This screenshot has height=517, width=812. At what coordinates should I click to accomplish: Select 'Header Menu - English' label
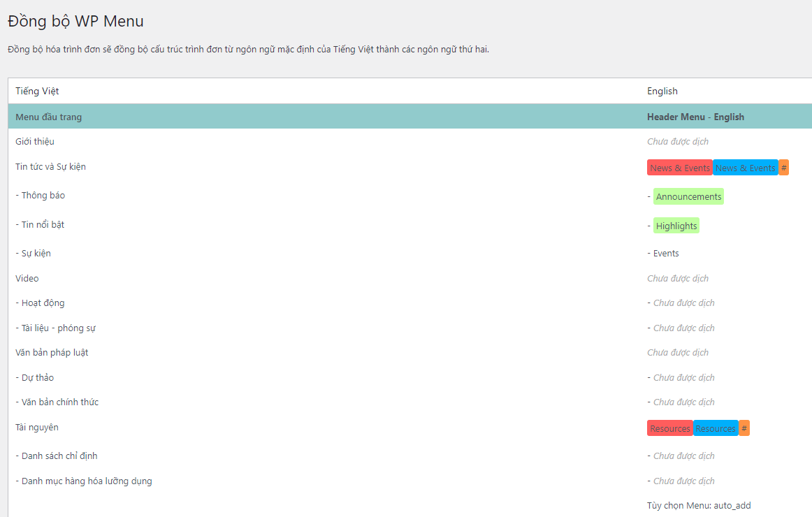pos(695,117)
